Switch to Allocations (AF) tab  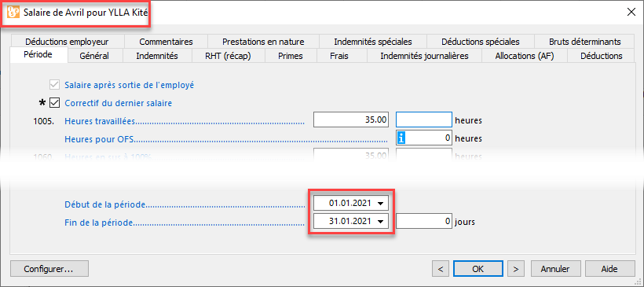(525, 56)
